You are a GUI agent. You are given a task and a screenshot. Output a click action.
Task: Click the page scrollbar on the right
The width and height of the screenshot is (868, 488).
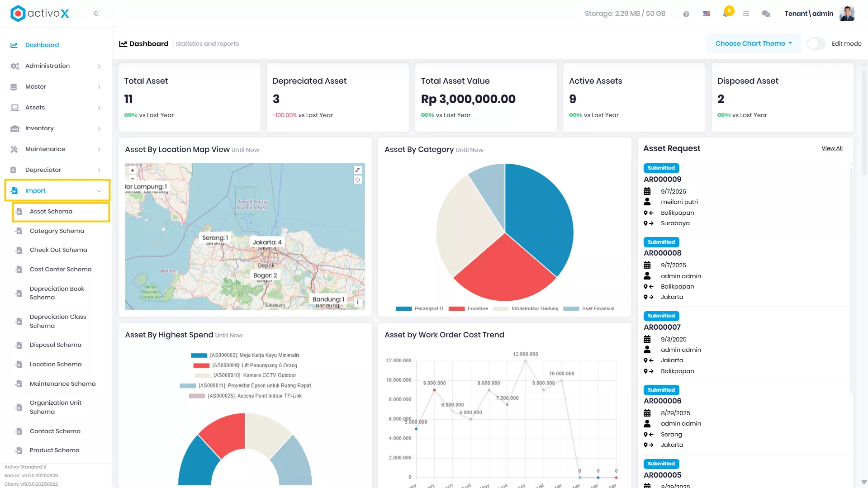(x=864, y=122)
